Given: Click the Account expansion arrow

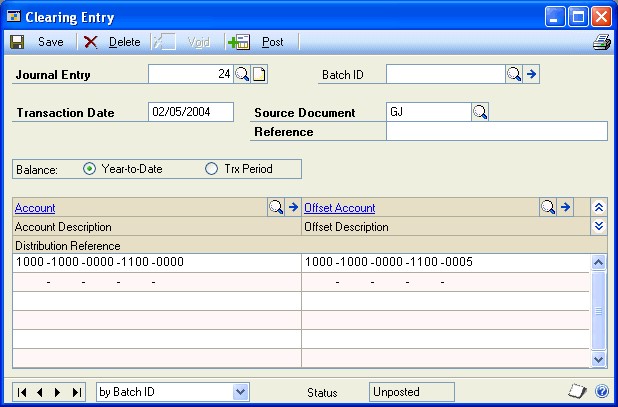Looking at the screenshot, I should click(x=293, y=207).
